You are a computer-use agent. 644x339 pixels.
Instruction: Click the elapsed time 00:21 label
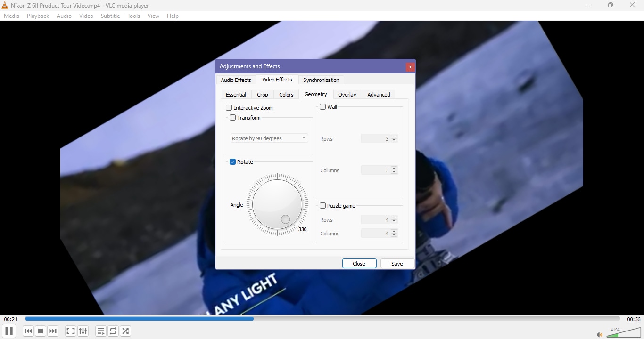11,320
